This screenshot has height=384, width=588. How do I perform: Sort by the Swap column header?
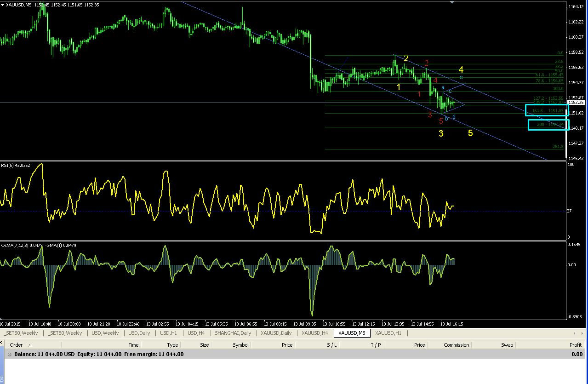pyautogui.click(x=507, y=345)
